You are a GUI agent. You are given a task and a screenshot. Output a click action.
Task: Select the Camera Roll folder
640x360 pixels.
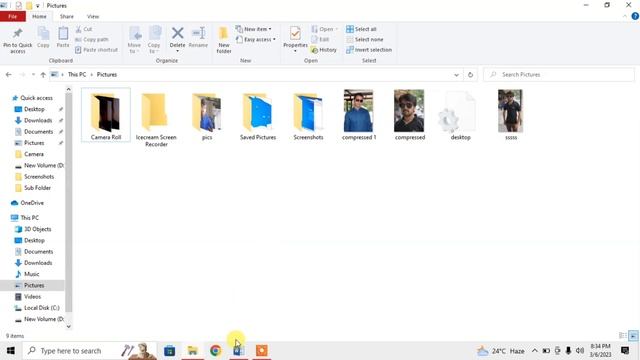pyautogui.click(x=106, y=116)
